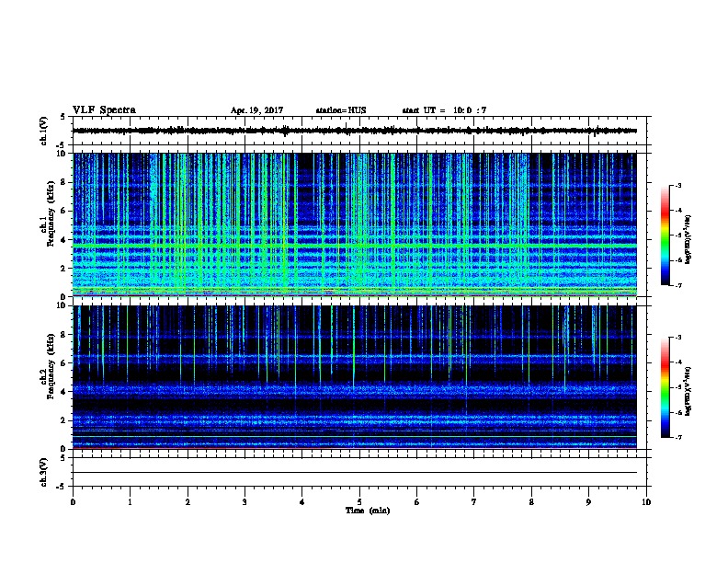728x563 pixels.
Task: Click the 'VLF Spectra' title text
Action: [104, 110]
